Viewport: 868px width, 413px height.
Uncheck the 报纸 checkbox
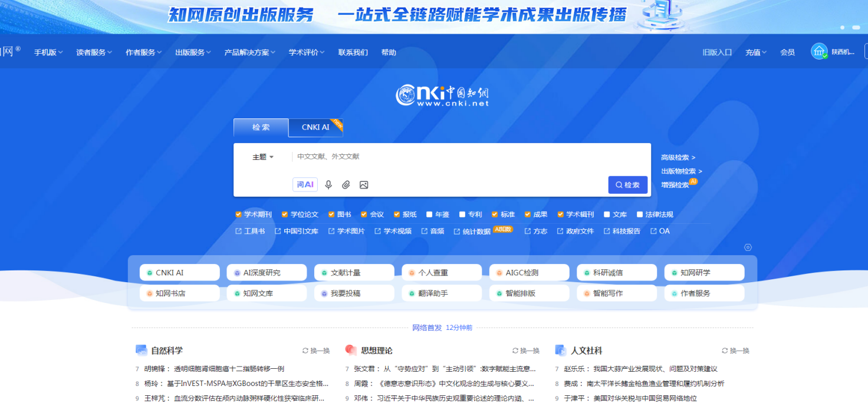(397, 214)
